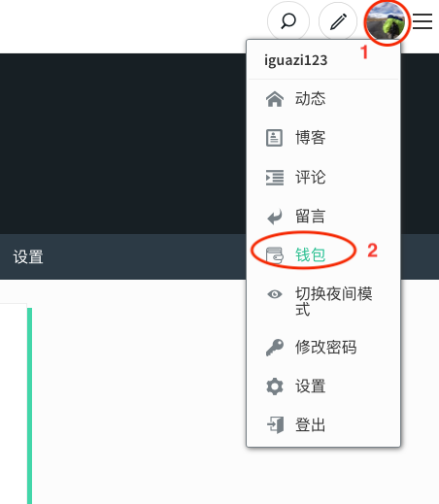Open 修改密码 menu entry

325,348
